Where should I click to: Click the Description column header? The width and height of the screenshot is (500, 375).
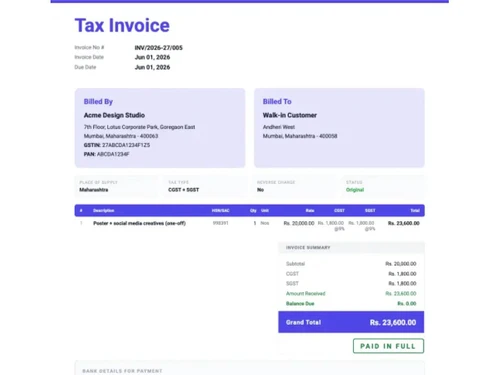coord(104,211)
